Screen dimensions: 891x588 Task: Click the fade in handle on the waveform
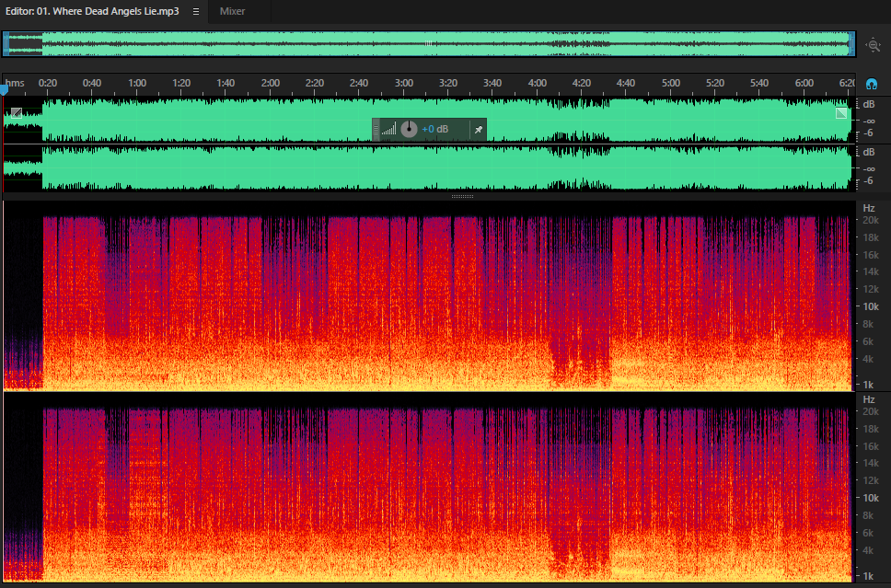pos(17,113)
